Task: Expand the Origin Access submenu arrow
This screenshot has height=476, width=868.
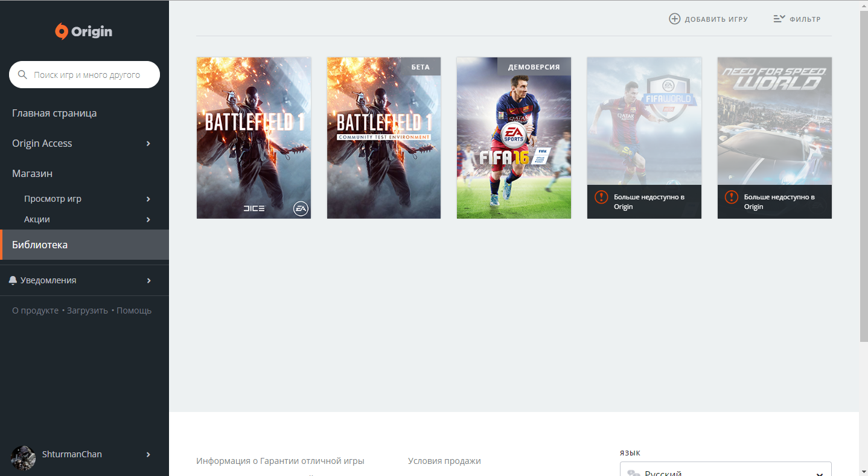Action: [148, 143]
